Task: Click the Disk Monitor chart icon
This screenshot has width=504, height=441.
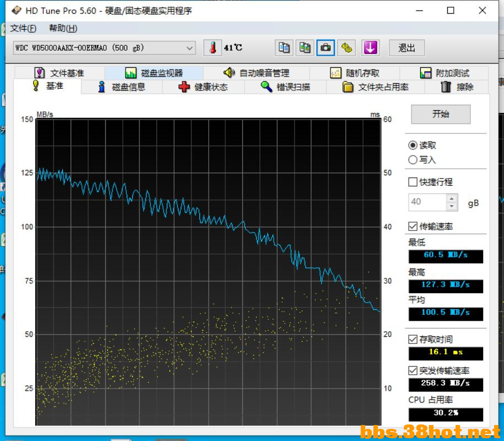Action: pyautogui.click(x=131, y=73)
